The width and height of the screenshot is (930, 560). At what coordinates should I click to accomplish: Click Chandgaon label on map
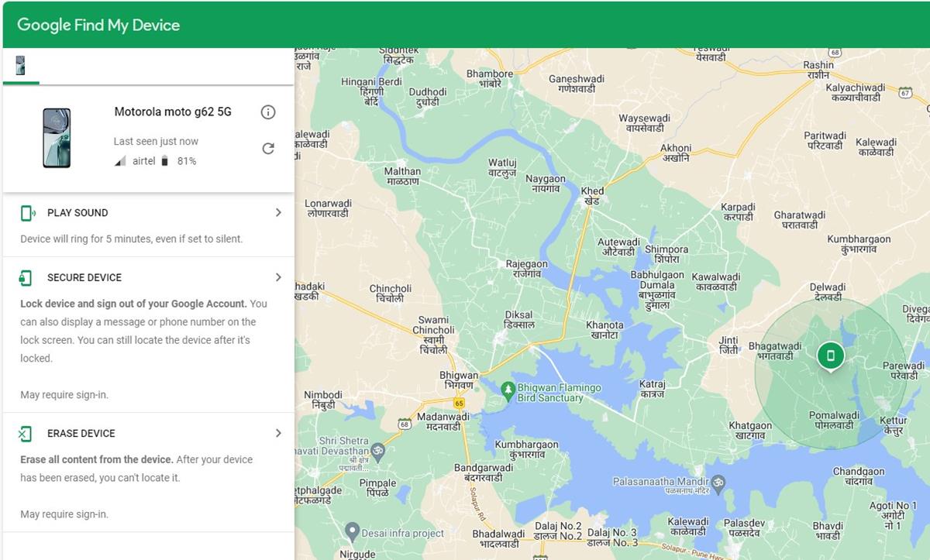point(859,476)
